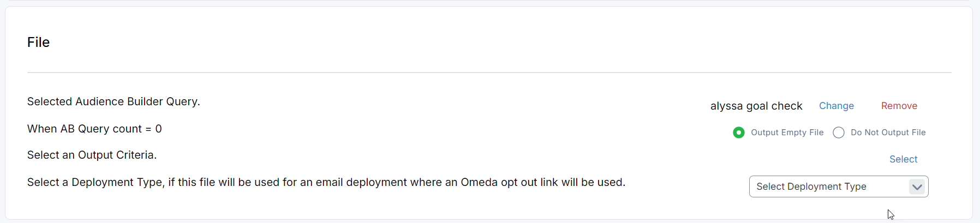Click the chevron arrow in the deployment dropdown
Image resolution: width=980 pixels, height=223 pixels.
pos(917,187)
